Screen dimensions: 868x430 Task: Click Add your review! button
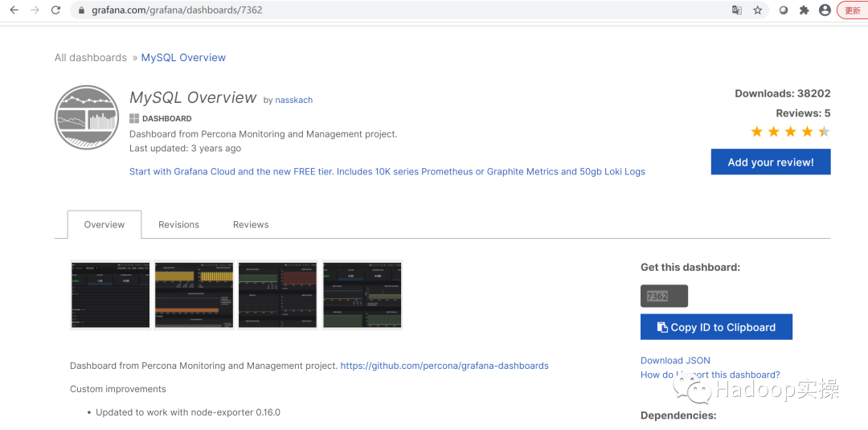pos(771,162)
